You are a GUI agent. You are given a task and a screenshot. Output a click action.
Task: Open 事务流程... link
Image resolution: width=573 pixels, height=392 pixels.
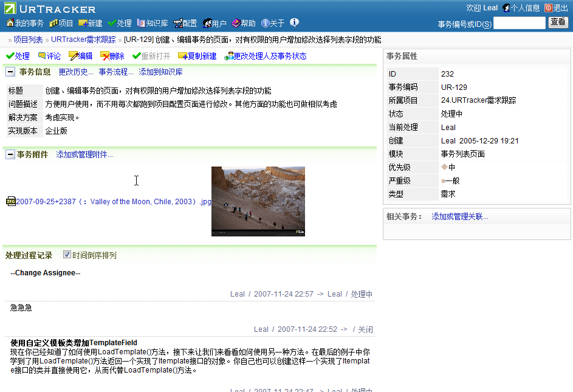tap(116, 72)
